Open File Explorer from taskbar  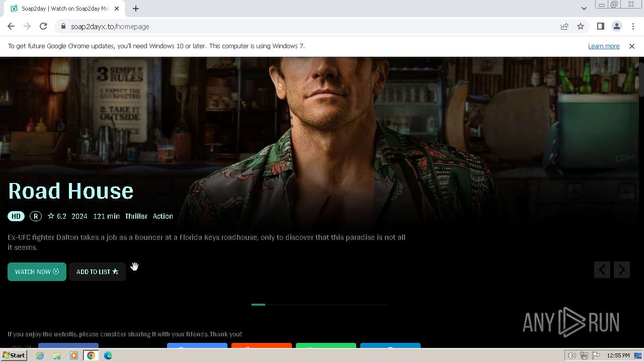pyautogui.click(x=57, y=355)
